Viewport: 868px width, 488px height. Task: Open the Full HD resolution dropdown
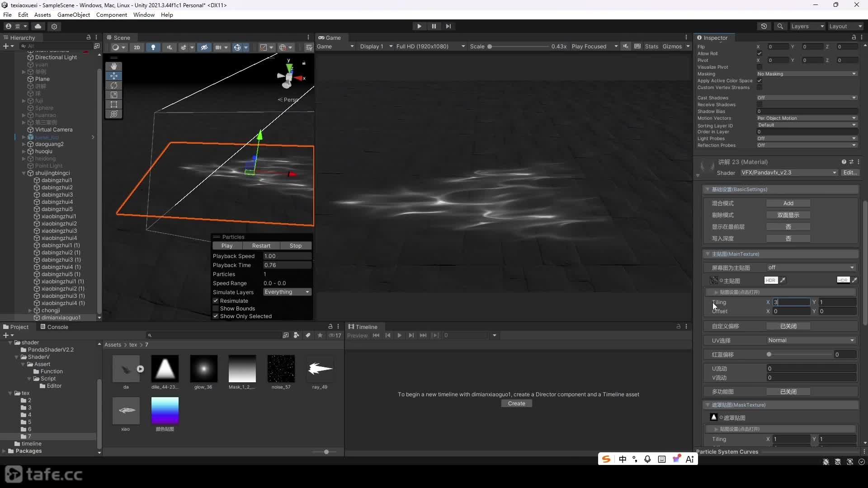tap(430, 46)
